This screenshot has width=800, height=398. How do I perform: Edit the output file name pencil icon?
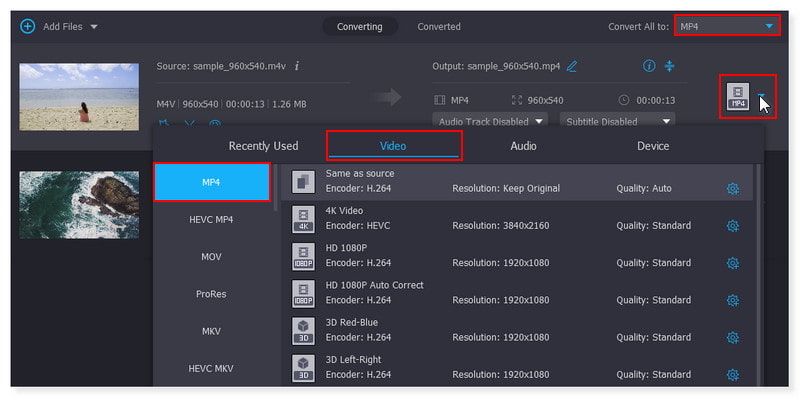tap(572, 66)
